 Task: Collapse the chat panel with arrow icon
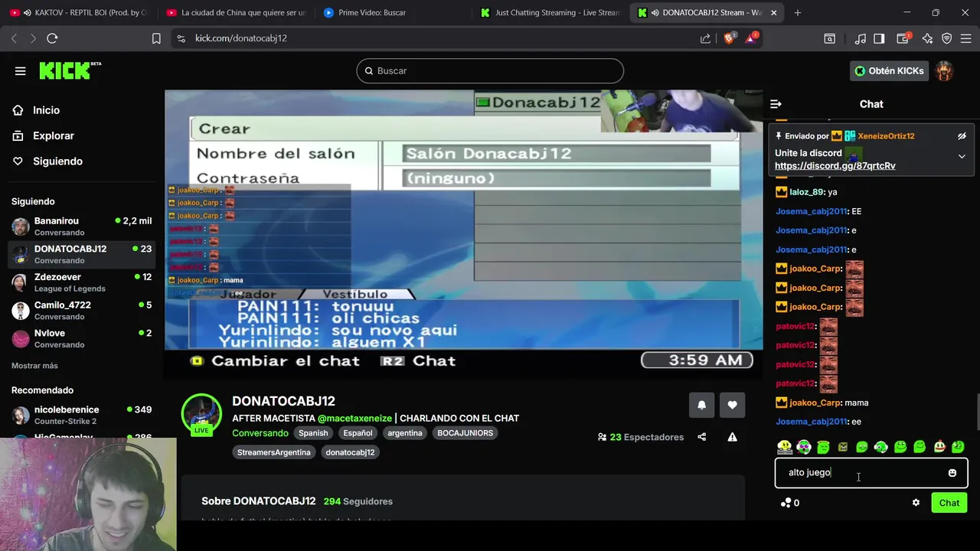point(776,104)
